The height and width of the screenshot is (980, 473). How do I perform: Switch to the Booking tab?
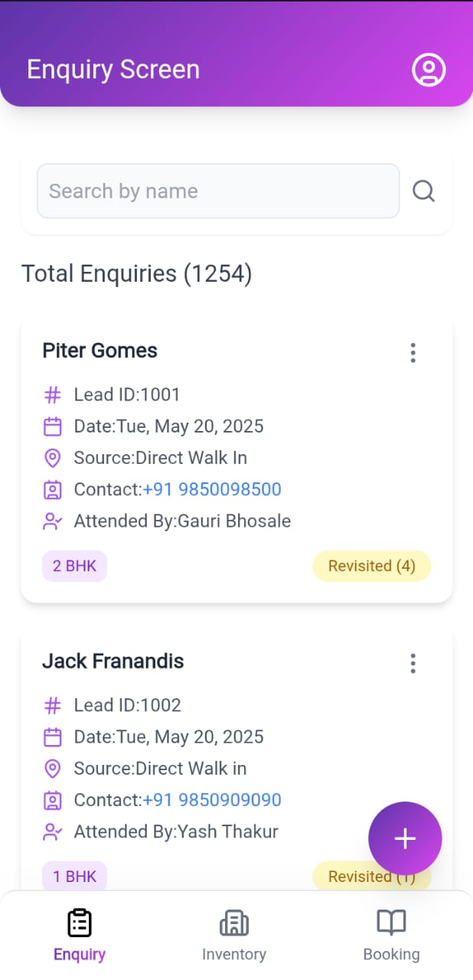[391, 934]
